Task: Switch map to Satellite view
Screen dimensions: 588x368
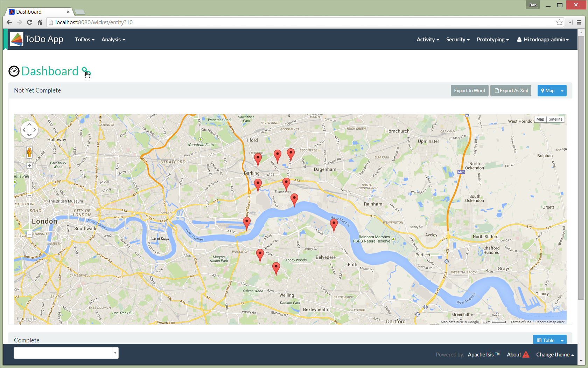Action: [555, 120]
